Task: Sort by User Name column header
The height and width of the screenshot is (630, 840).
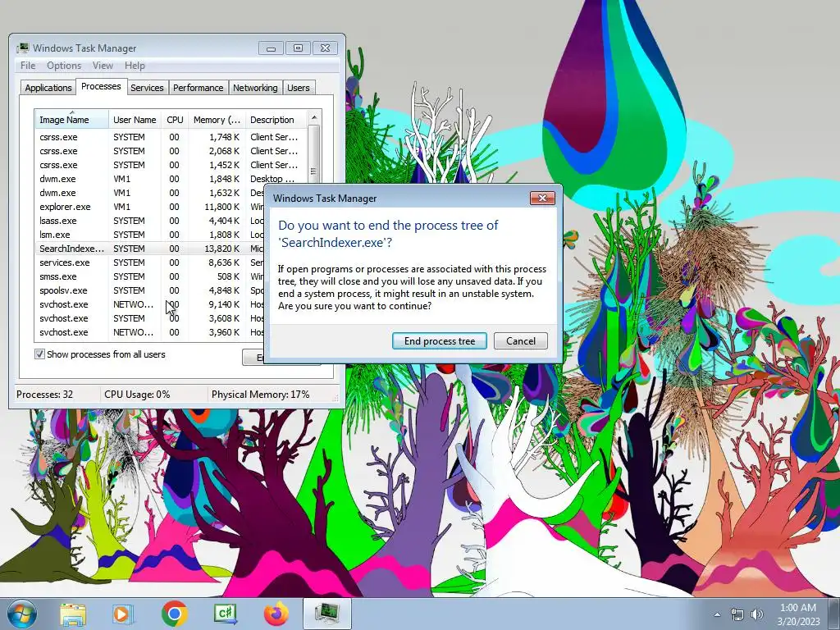Action: pos(135,120)
